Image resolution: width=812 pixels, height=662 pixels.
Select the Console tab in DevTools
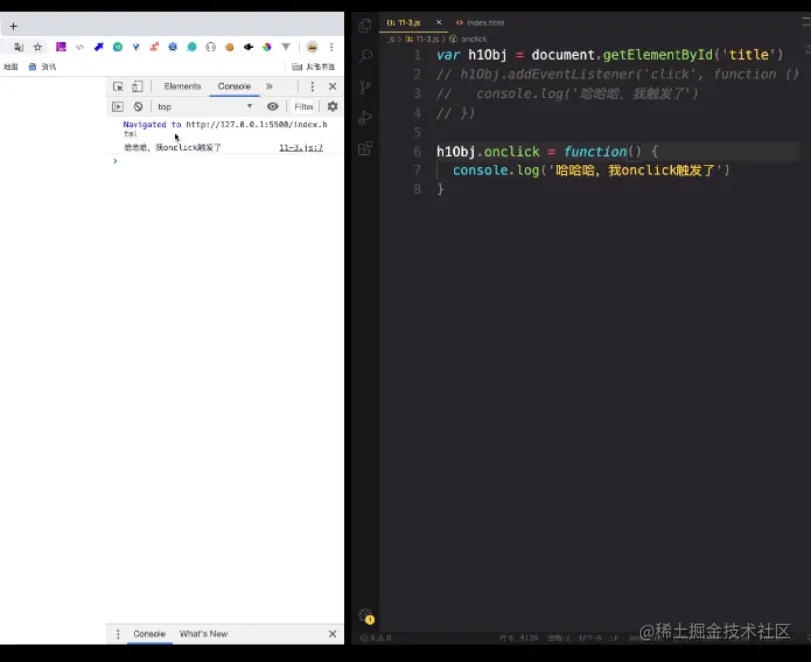pos(234,86)
